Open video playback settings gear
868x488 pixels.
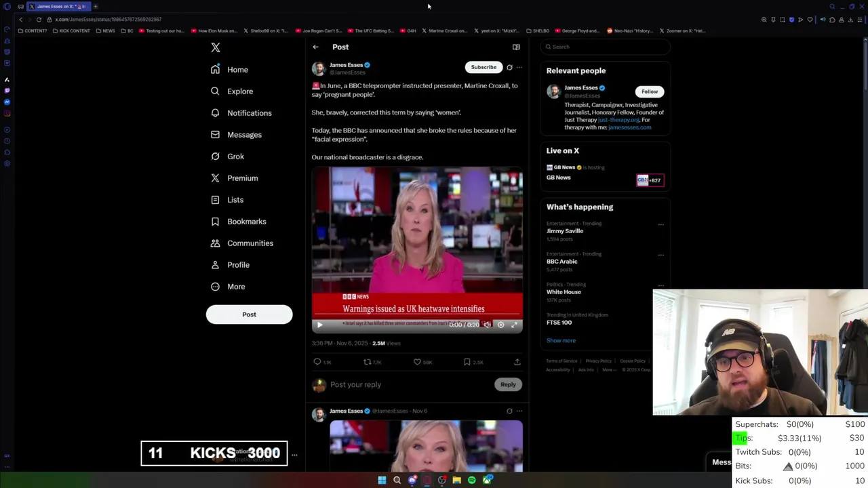coord(500,325)
